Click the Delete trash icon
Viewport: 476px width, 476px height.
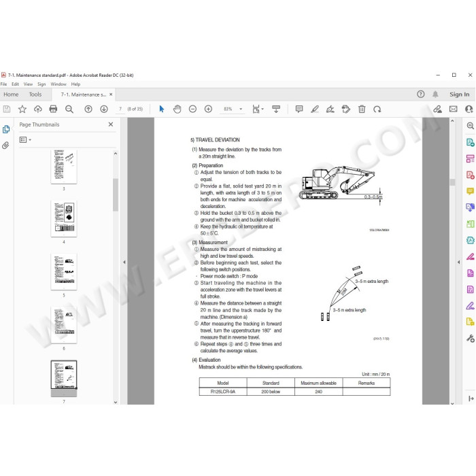(362, 109)
